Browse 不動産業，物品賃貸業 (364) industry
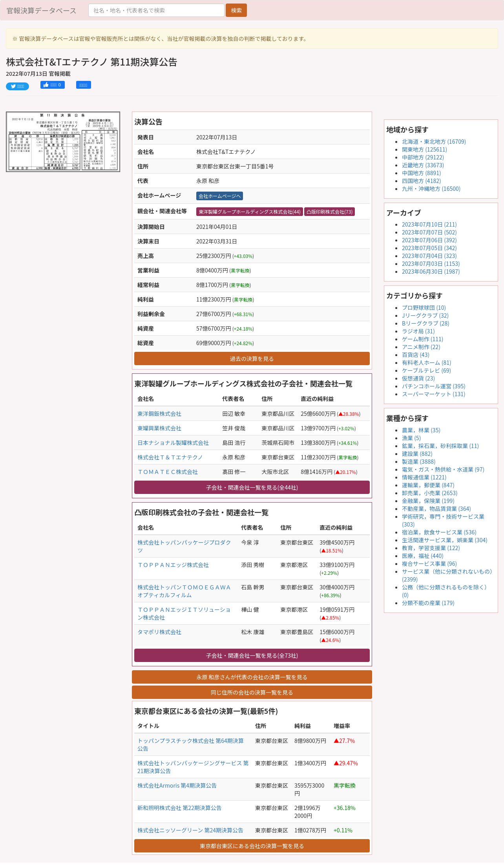The image size is (504, 865). pos(436,509)
